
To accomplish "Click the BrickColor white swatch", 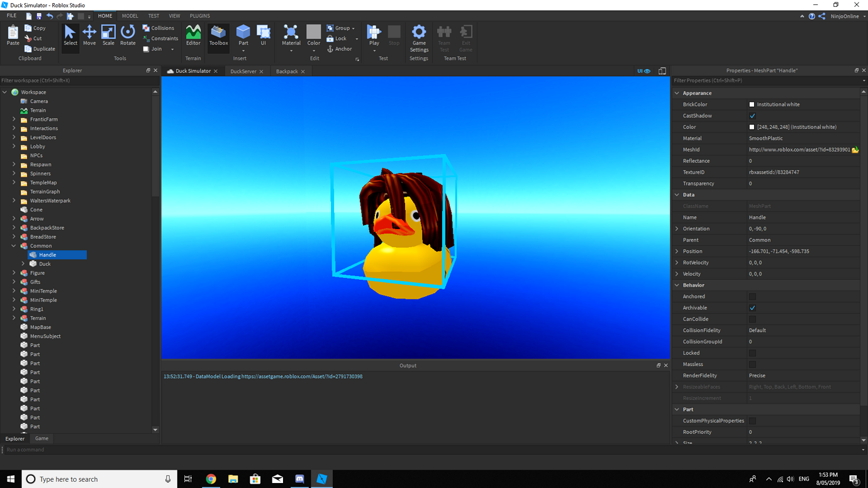I will point(751,104).
